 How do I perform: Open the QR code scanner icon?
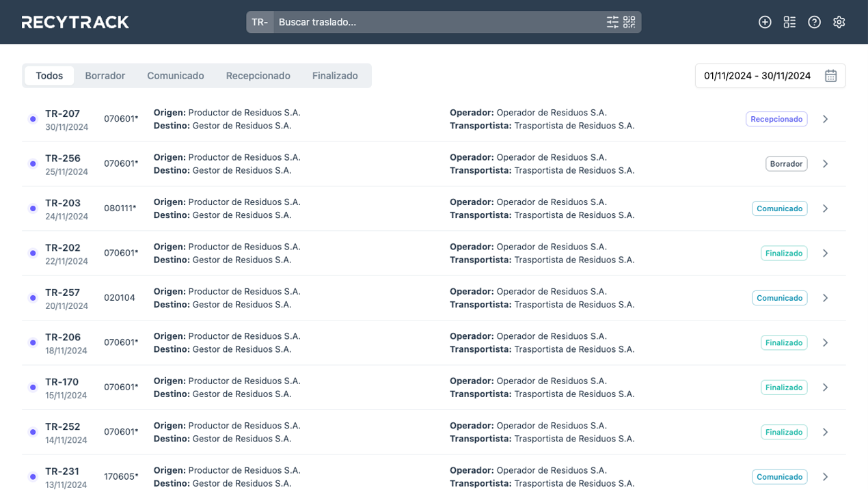point(628,21)
